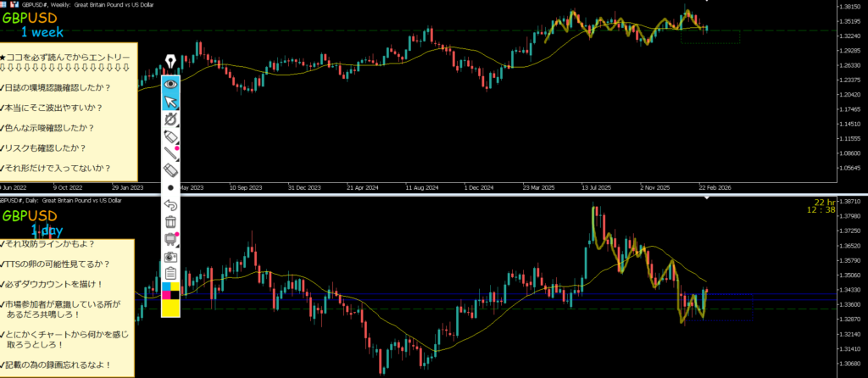This screenshot has height=378, width=868.
Task: Select the straight line drawing tool
Action: (x=170, y=153)
